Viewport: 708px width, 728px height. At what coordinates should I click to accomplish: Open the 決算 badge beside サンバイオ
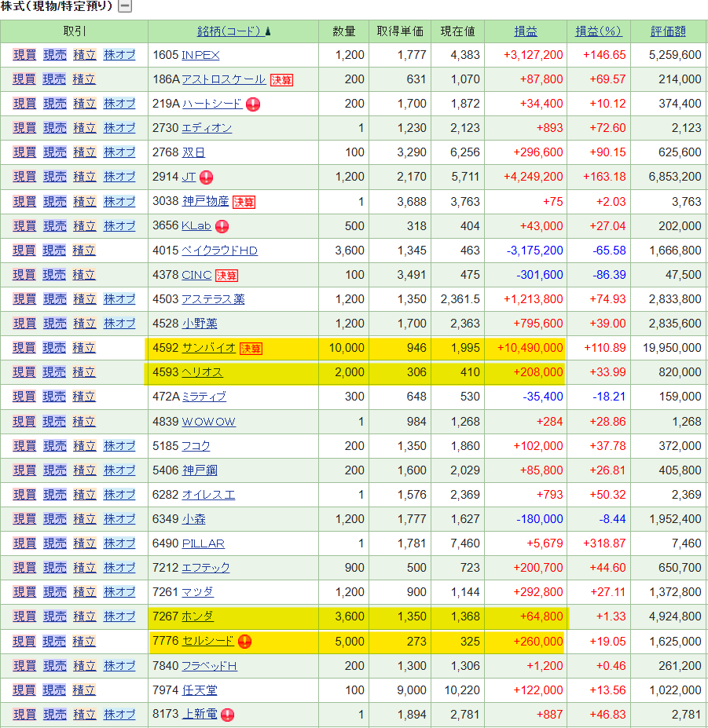[x=251, y=348]
